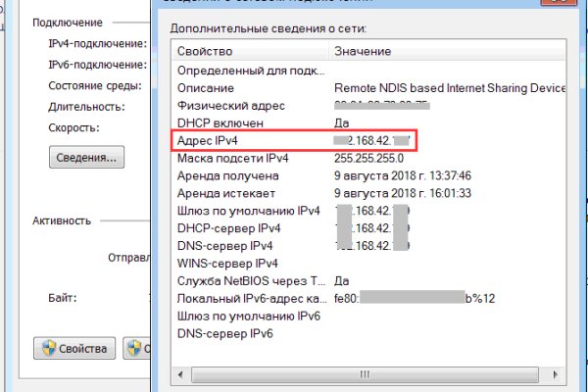
Task: Click the Сведения... button
Action: pyautogui.click(x=86, y=156)
